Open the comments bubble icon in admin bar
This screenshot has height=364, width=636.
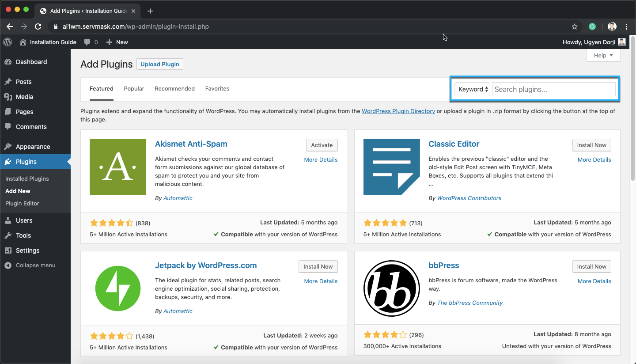point(87,42)
